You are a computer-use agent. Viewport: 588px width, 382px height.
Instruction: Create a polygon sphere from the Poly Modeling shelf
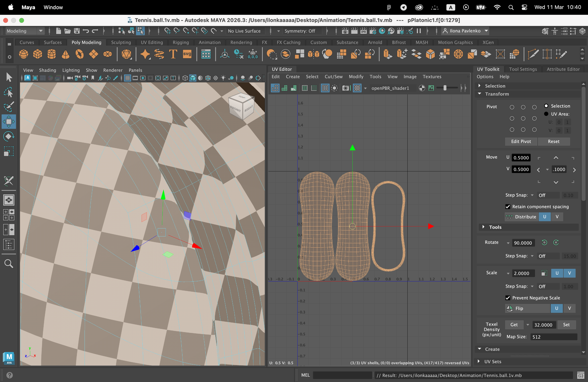click(23, 54)
